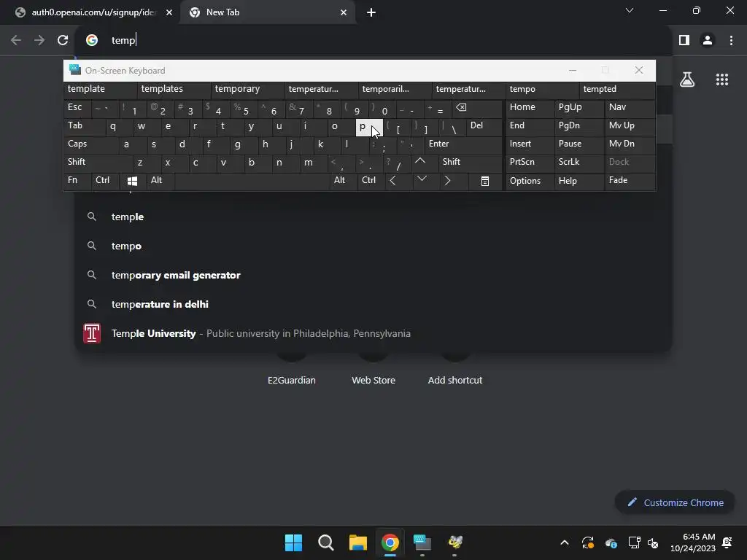Open the Google apps grid

pyautogui.click(x=721, y=79)
